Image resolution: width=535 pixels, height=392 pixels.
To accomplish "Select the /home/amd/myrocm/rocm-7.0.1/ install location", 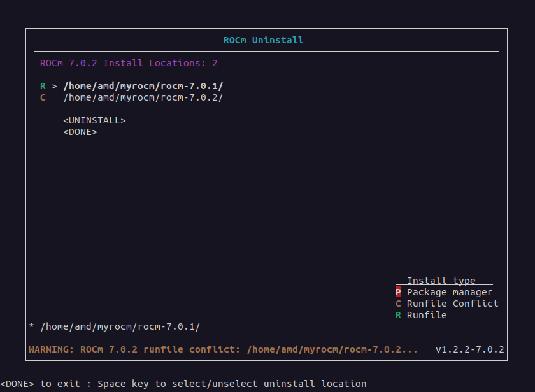I will [143, 86].
